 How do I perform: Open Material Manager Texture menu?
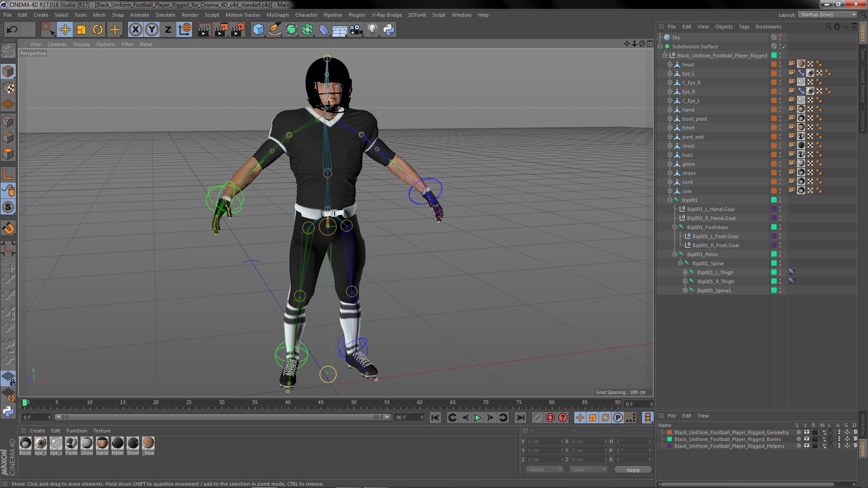(102, 431)
